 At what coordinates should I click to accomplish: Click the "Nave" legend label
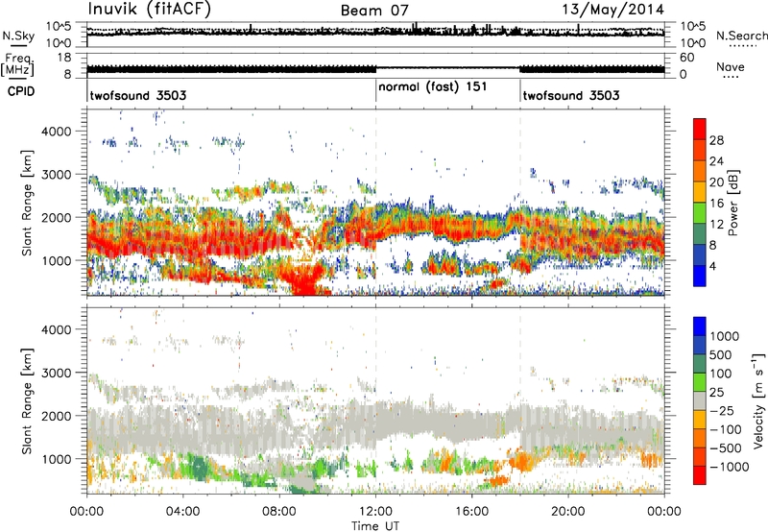(731, 66)
